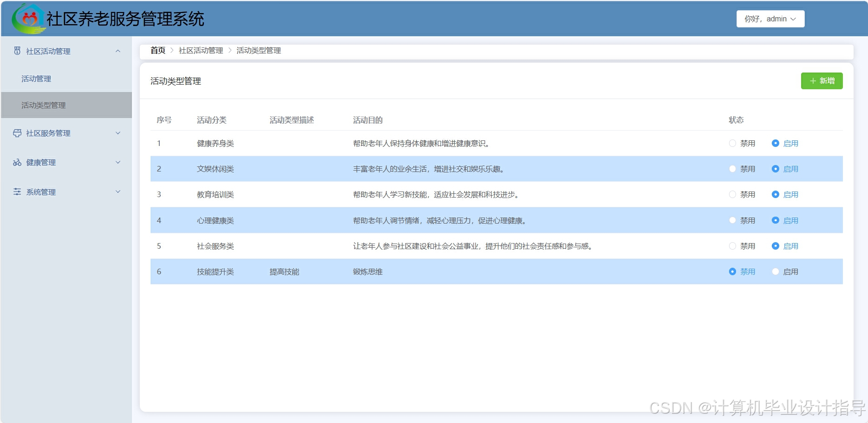Viewport: 868px width, 423px height.
Task: Click the 教育培训类 cell
Action: point(216,194)
